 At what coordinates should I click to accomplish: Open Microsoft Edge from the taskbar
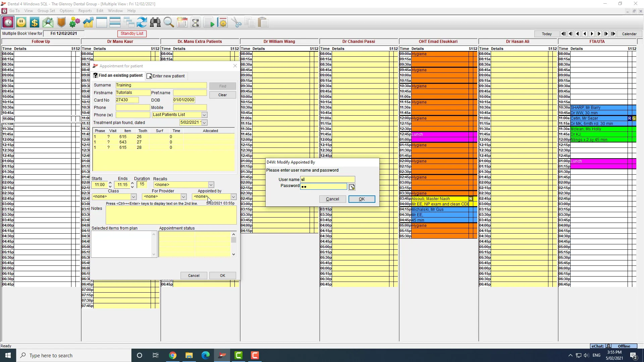[205, 355]
